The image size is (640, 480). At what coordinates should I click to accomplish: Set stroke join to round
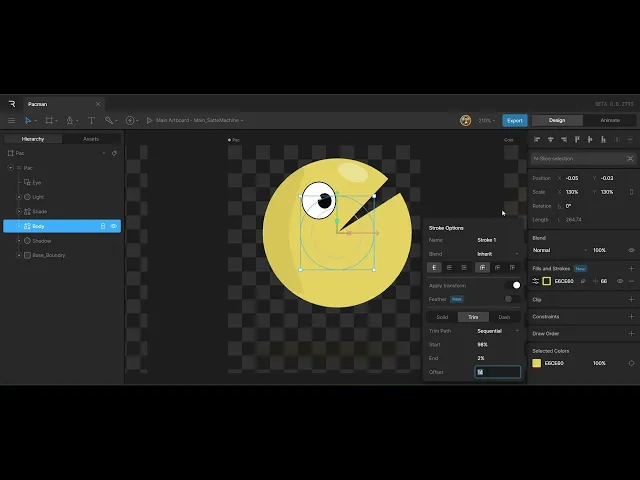497,268
